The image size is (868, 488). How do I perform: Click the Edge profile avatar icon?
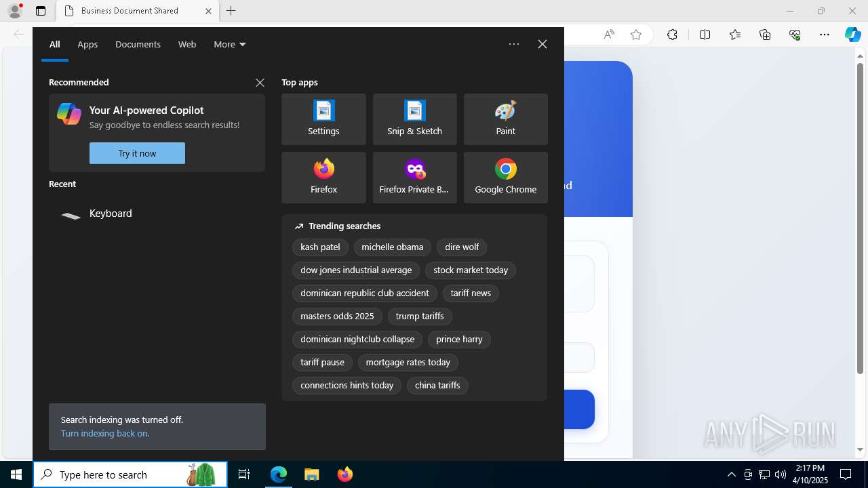15,11
